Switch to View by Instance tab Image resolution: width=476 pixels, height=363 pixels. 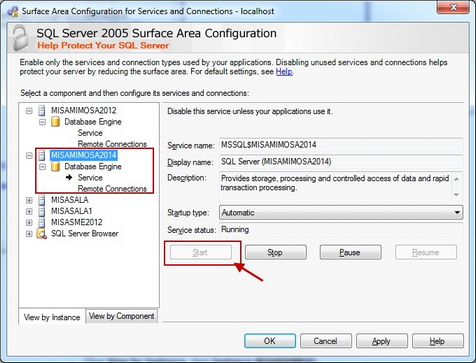(x=52, y=317)
